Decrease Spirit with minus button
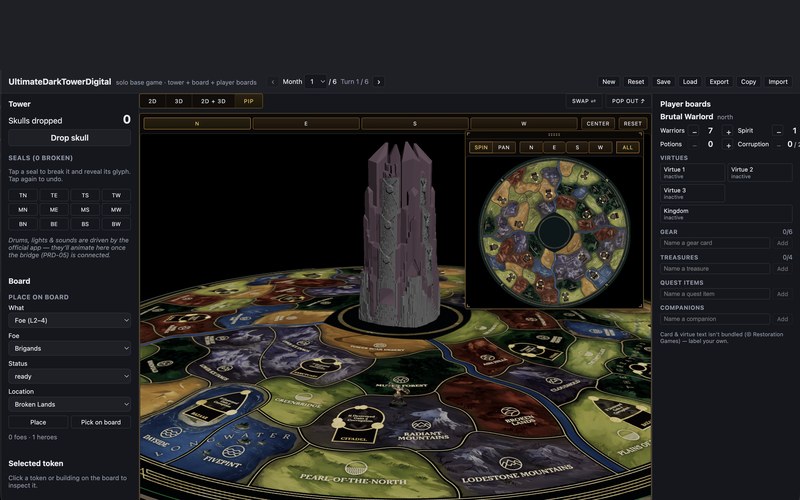The height and width of the screenshot is (500, 800). tap(778, 131)
